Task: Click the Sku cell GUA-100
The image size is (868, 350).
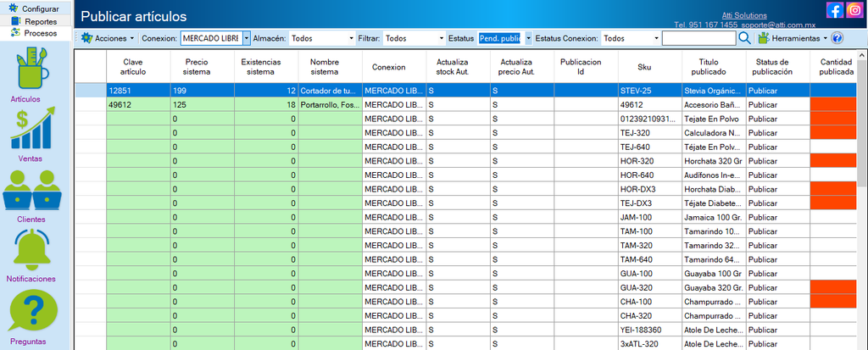Action: click(650, 274)
